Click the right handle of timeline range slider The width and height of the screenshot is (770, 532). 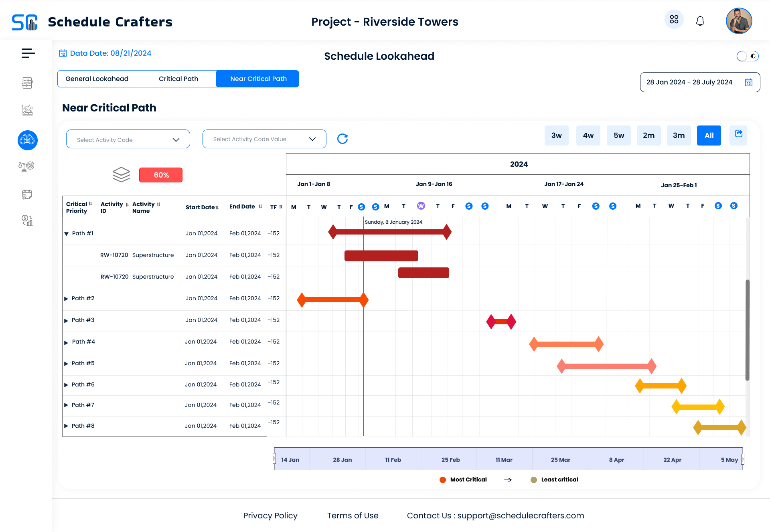pyautogui.click(x=743, y=459)
